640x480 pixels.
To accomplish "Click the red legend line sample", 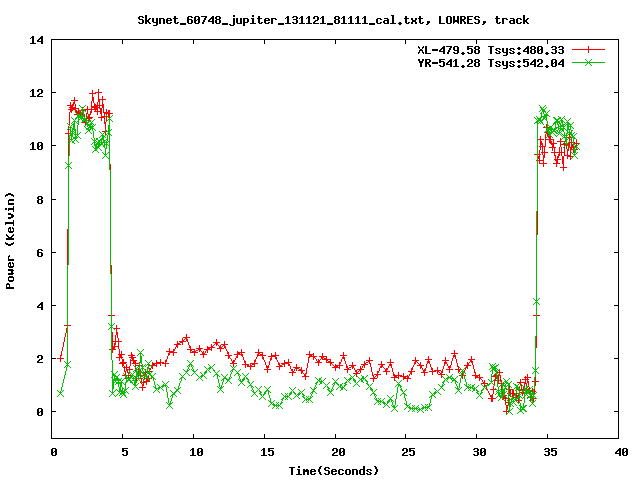I will [588, 50].
